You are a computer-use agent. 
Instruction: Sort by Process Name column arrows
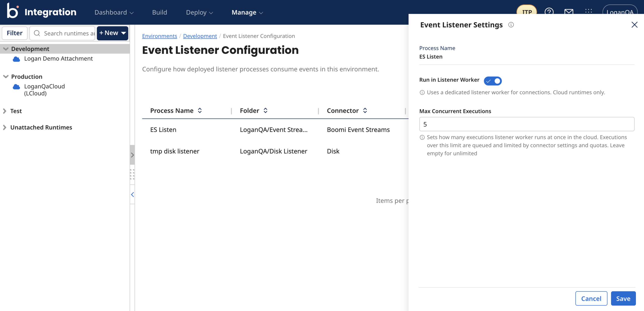(200, 111)
